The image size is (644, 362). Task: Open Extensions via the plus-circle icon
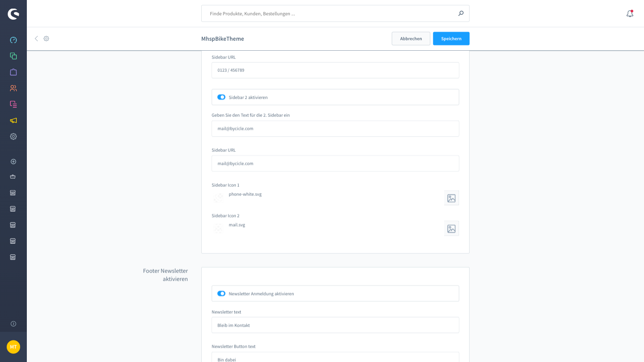[13, 162]
